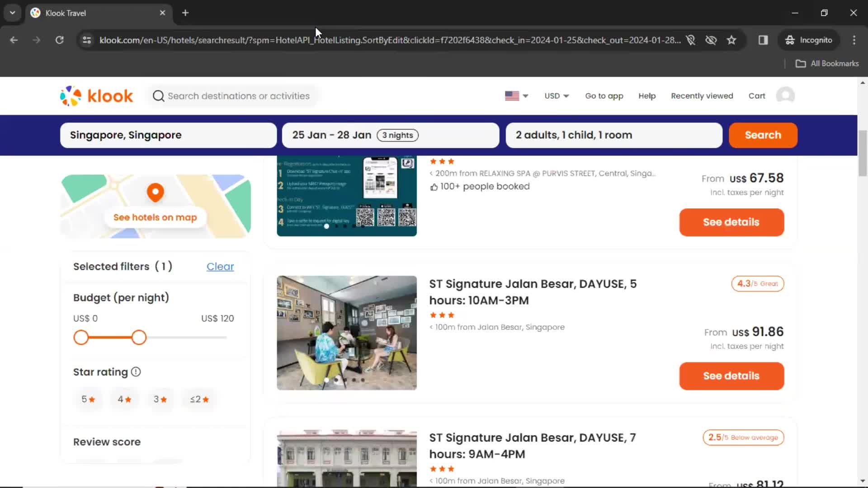Open Recently viewed

point(702,96)
